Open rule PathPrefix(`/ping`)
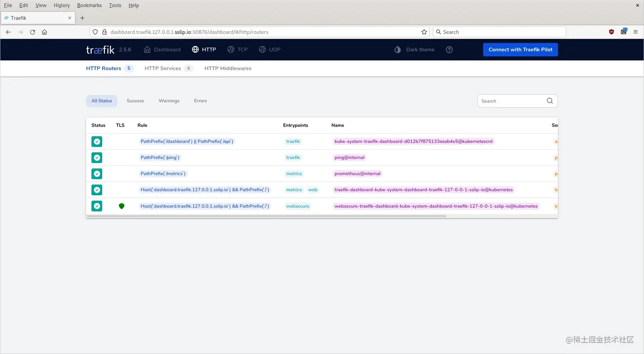 click(x=160, y=157)
